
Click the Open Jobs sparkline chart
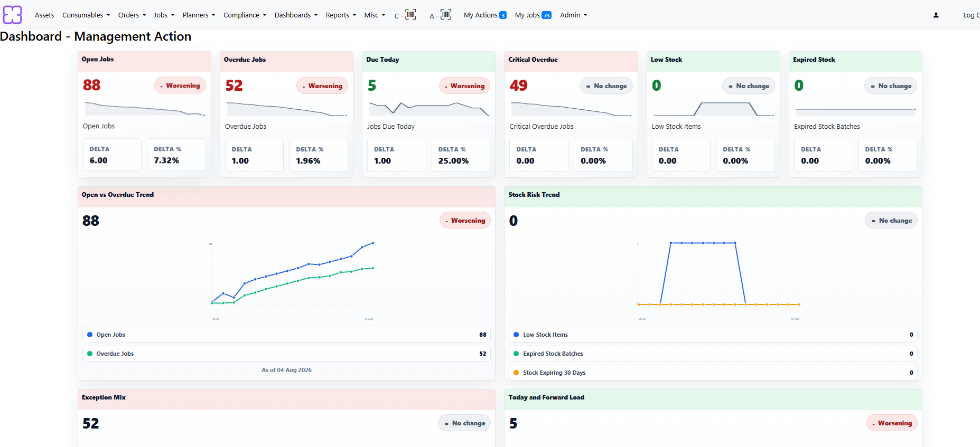coord(144,109)
